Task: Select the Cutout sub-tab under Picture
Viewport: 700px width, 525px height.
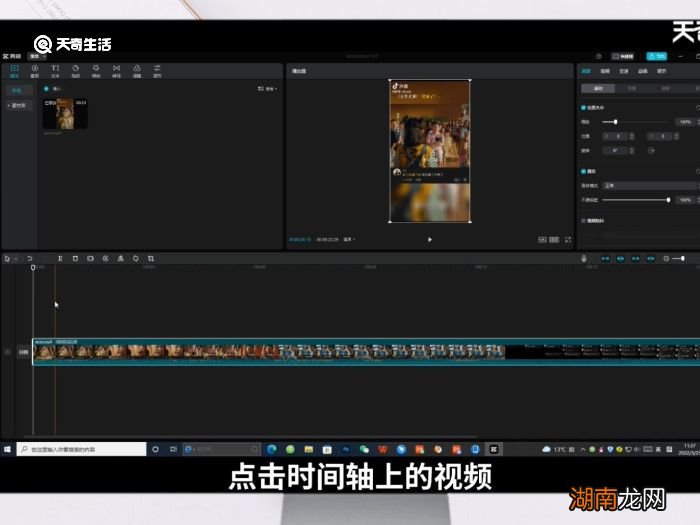Action: (x=632, y=88)
